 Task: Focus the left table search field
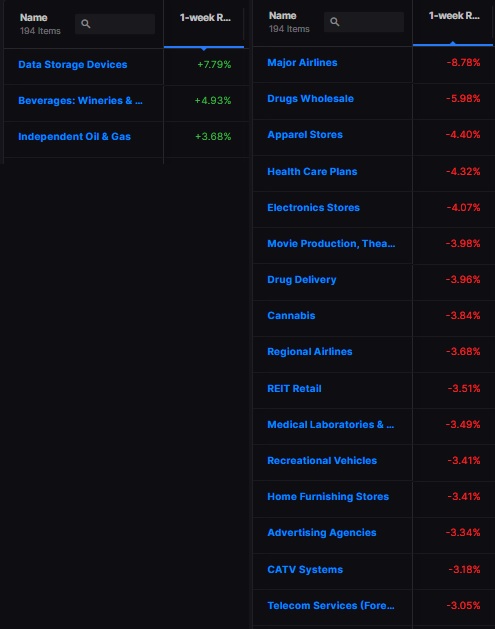click(x=115, y=24)
